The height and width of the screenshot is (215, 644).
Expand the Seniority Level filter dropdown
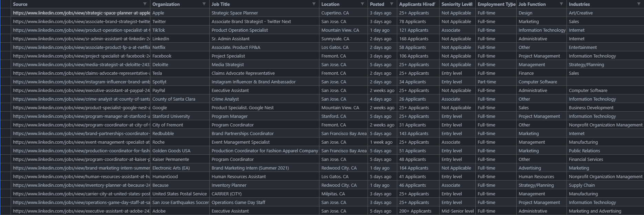(x=470, y=4)
